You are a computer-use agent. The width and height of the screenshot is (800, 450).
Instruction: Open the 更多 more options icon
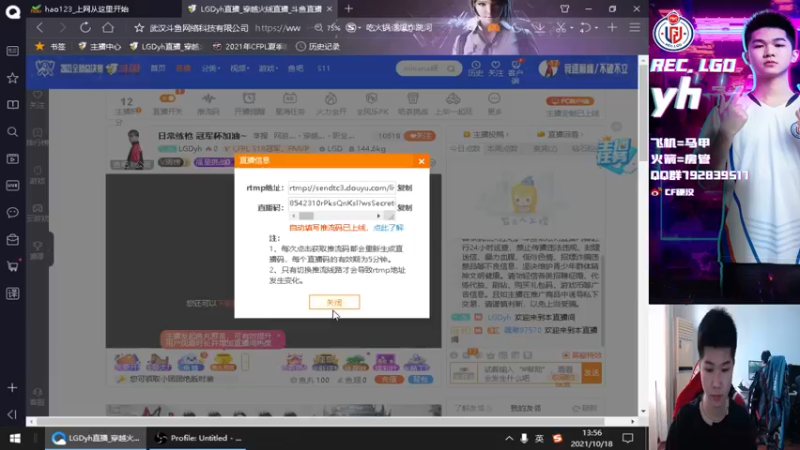point(494,104)
